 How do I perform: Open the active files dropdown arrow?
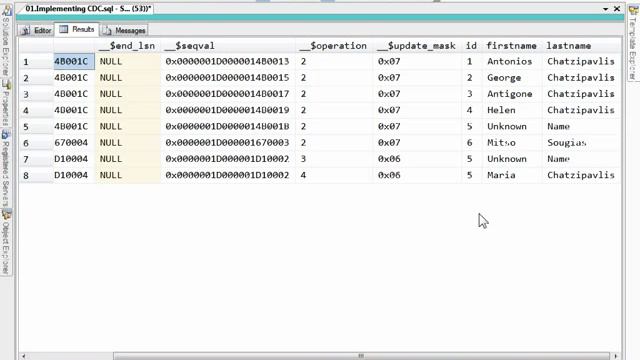coord(606,9)
